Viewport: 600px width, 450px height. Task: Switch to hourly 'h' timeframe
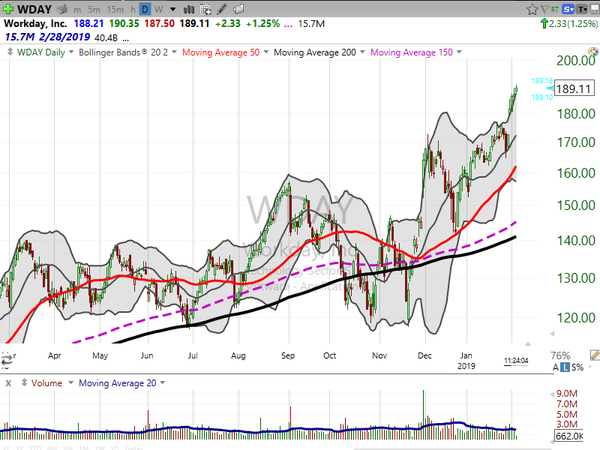(x=133, y=10)
